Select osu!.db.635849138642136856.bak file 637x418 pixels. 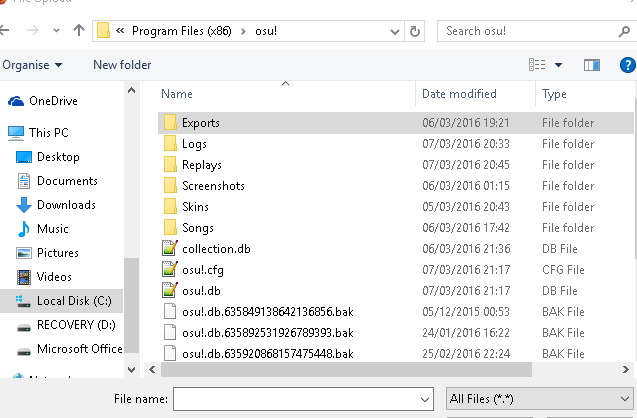point(396,312)
